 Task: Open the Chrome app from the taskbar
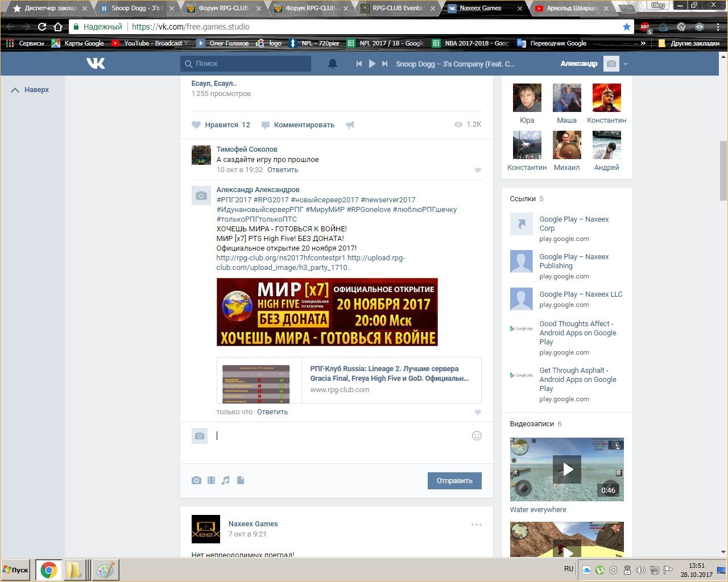tap(48, 570)
